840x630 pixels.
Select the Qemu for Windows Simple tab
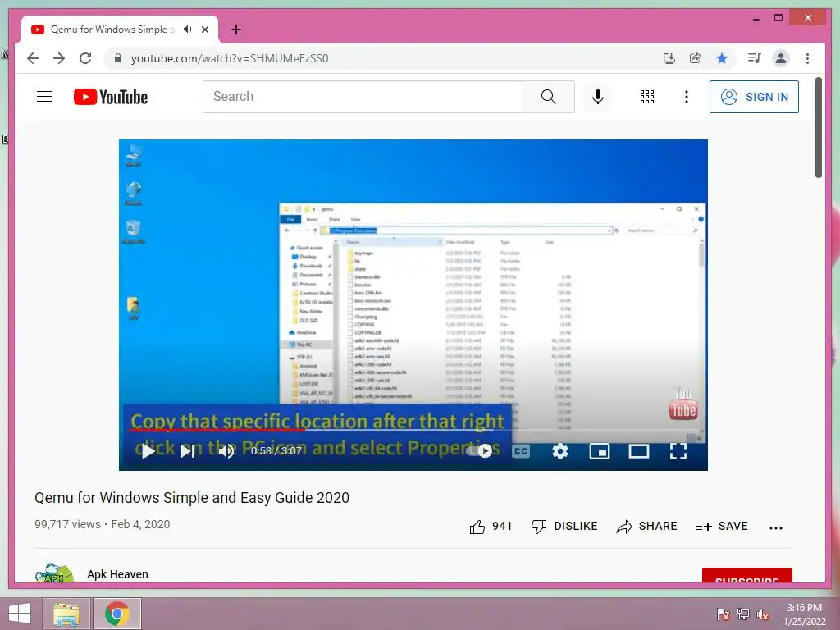click(x=112, y=30)
